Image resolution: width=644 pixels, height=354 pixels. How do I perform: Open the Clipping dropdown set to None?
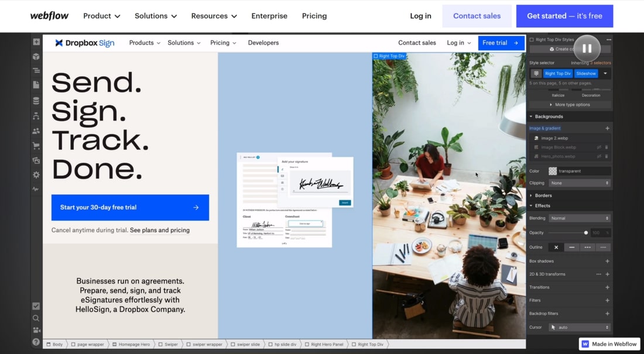(580, 183)
